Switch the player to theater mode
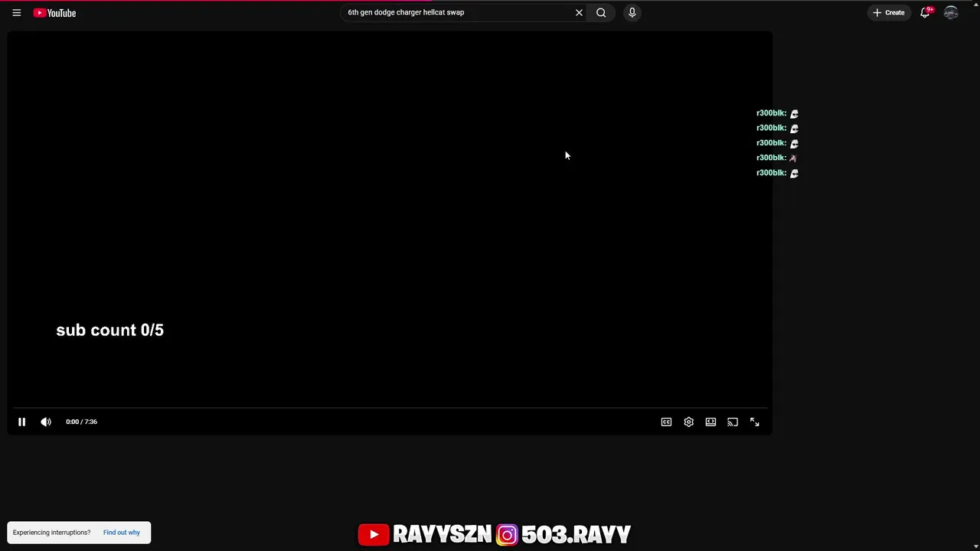 710,422
